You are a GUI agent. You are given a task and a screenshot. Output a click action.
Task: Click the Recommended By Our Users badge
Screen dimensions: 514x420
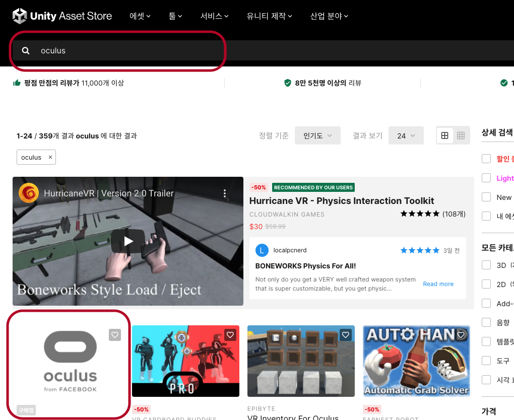click(313, 187)
